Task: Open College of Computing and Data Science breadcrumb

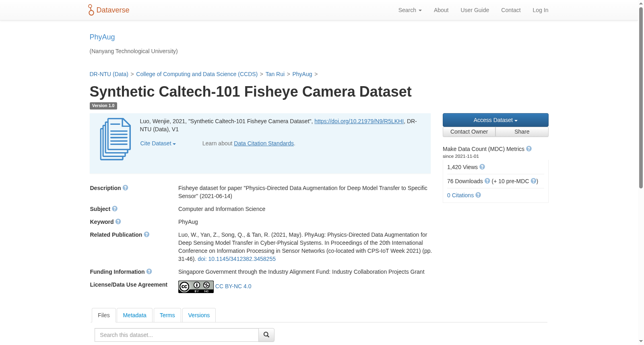Action: tap(197, 74)
